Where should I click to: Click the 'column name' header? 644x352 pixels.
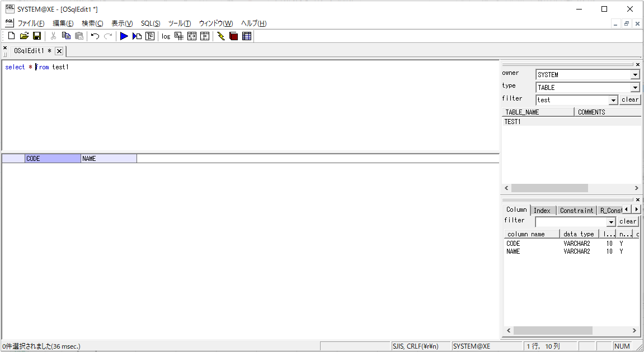pyautogui.click(x=532, y=234)
